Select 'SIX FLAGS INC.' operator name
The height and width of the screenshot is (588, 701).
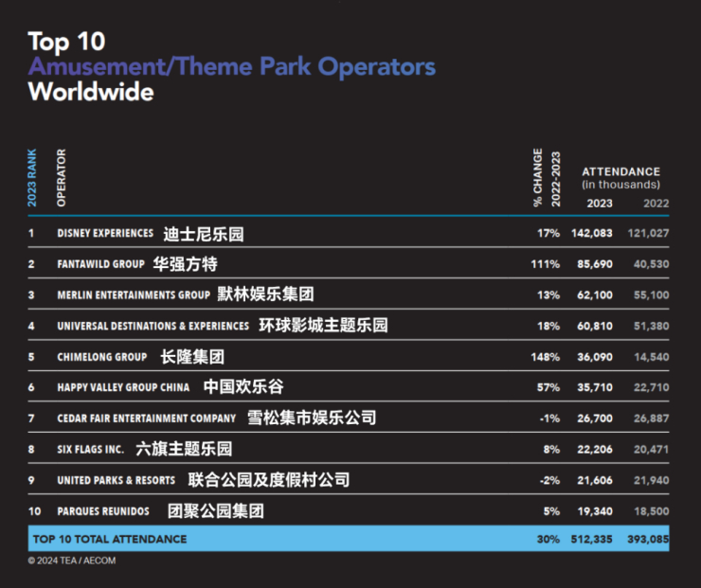[x=90, y=450]
